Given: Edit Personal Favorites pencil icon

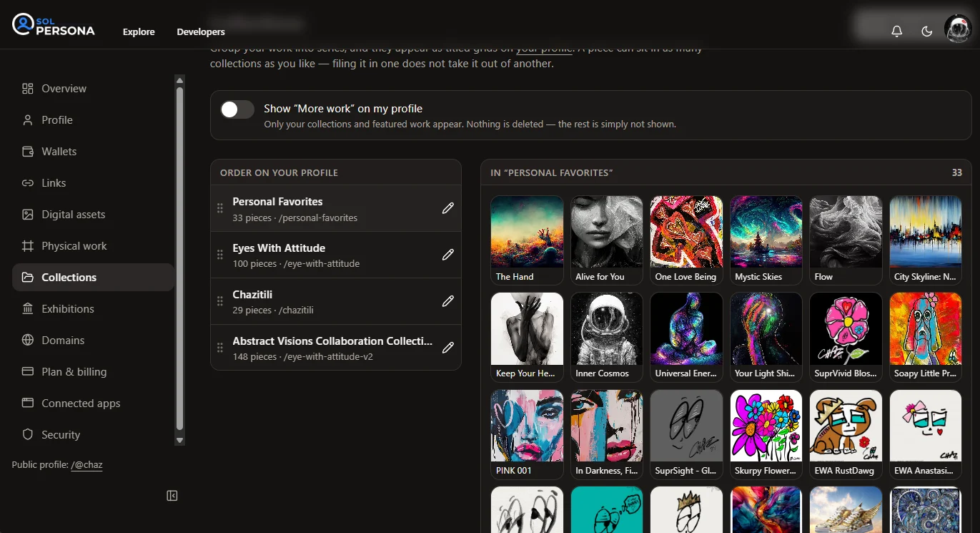Looking at the screenshot, I should 448,208.
